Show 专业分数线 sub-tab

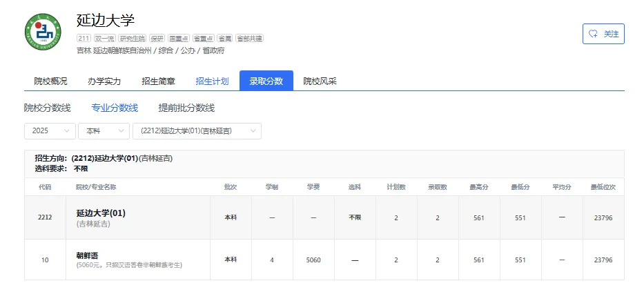click(115, 108)
